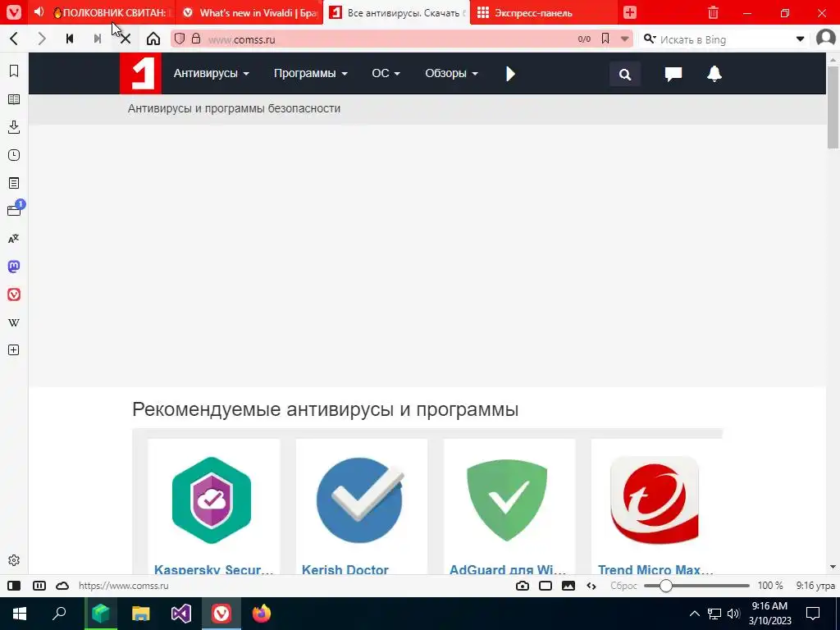The height and width of the screenshot is (630, 840).
Task: Toggle tab tiling in status bar
Action: pyautogui.click(x=39, y=586)
